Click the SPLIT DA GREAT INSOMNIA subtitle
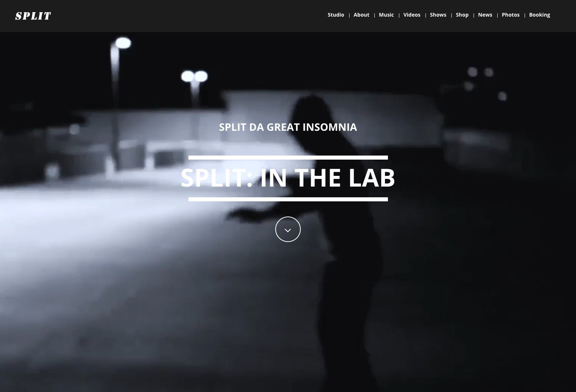 click(288, 127)
